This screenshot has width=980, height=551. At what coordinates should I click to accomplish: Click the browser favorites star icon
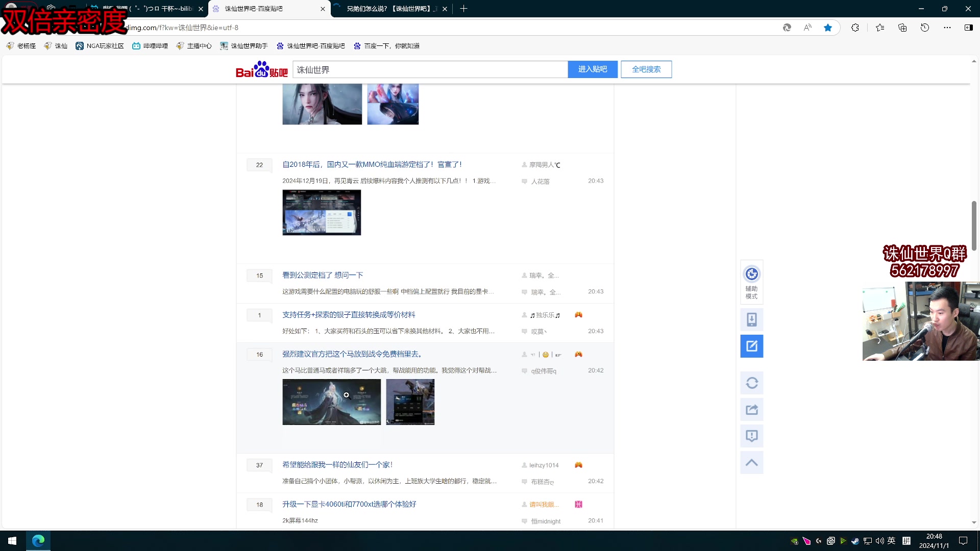827,28
